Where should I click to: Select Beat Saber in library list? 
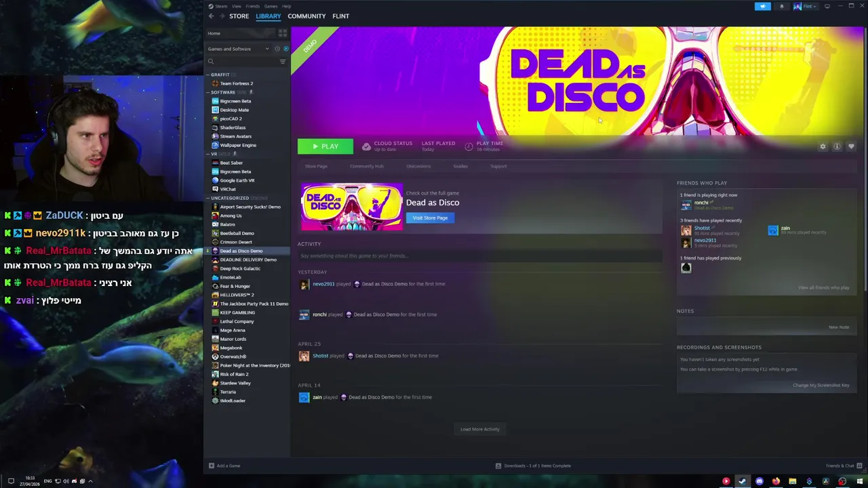[x=231, y=163]
